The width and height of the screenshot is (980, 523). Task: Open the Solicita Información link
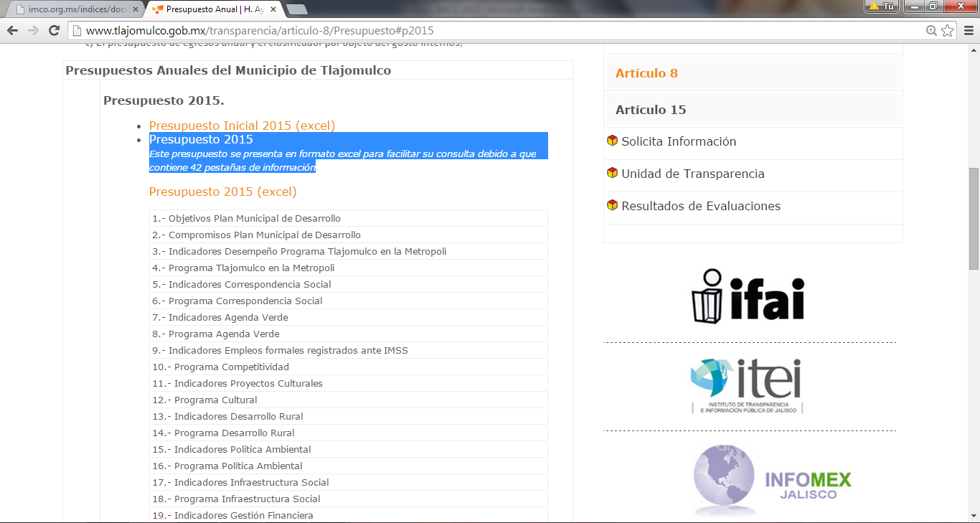(x=679, y=141)
